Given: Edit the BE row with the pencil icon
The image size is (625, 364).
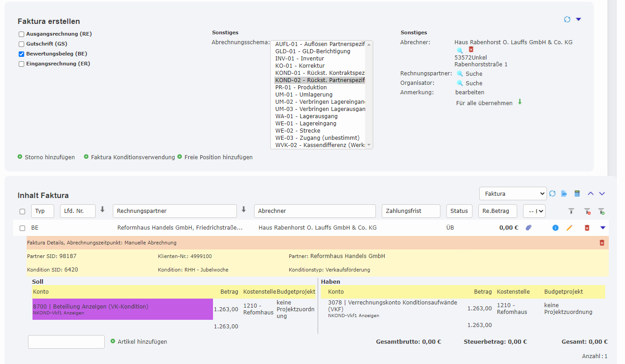Looking at the screenshot, I should pos(569,228).
